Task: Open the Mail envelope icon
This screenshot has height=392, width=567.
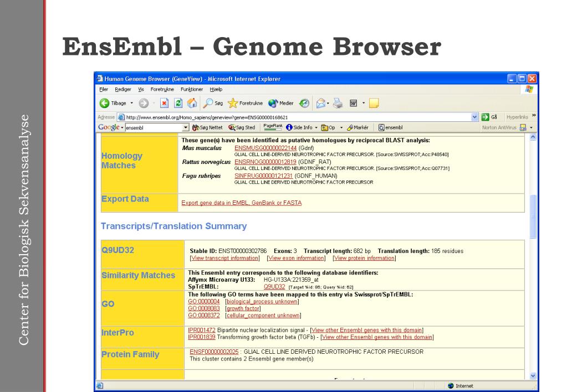Action: click(321, 104)
